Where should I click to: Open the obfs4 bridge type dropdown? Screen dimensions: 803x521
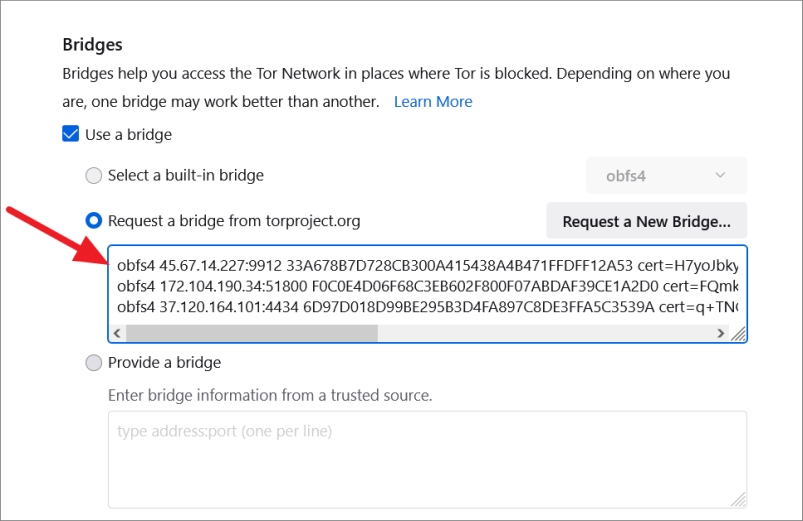pos(665,175)
